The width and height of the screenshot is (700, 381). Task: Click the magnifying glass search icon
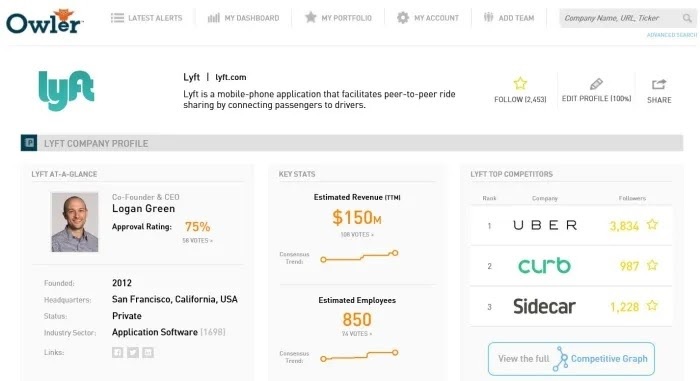687,18
